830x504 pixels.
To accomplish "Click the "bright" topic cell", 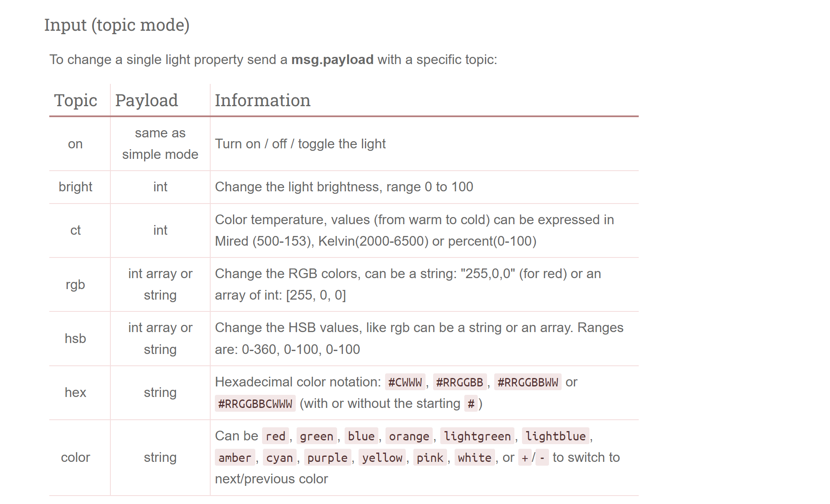I will [x=75, y=187].
